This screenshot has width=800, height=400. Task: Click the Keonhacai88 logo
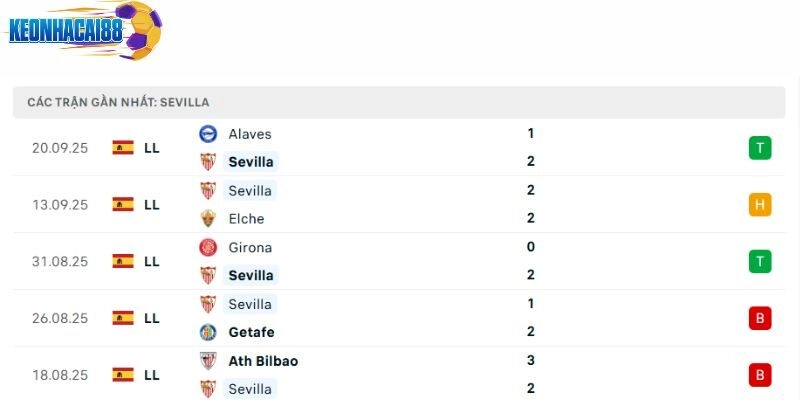84,31
